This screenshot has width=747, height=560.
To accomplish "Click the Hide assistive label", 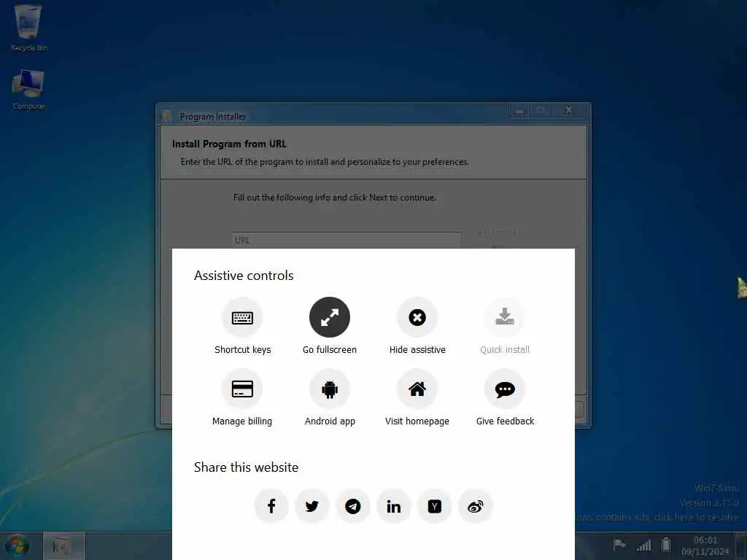I will (417, 350).
